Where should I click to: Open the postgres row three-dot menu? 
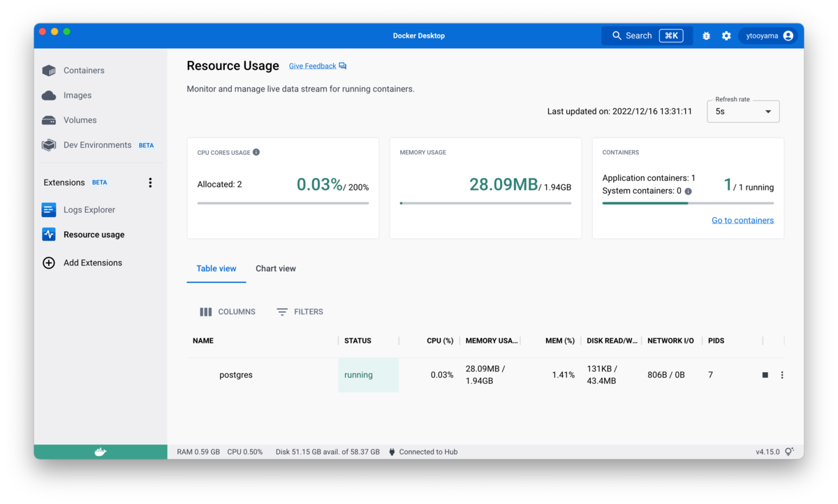[x=782, y=376]
